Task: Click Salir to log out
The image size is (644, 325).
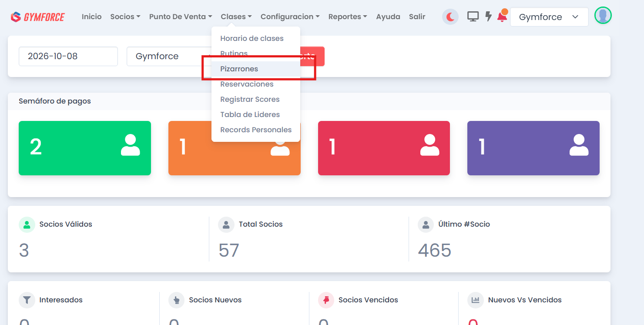Action: [417, 17]
